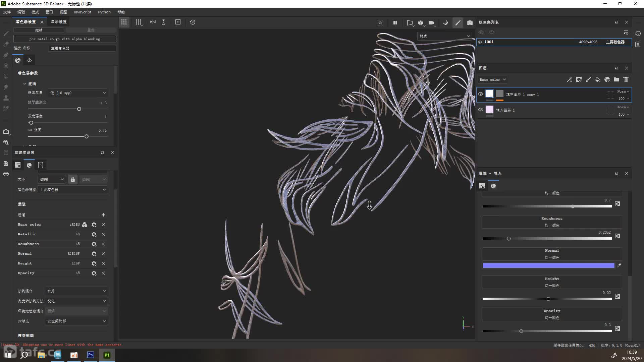The width and height of the screenshot is (644, 362).
Task: Click the 撤销 undo button
Action: [x=39, y=30]
